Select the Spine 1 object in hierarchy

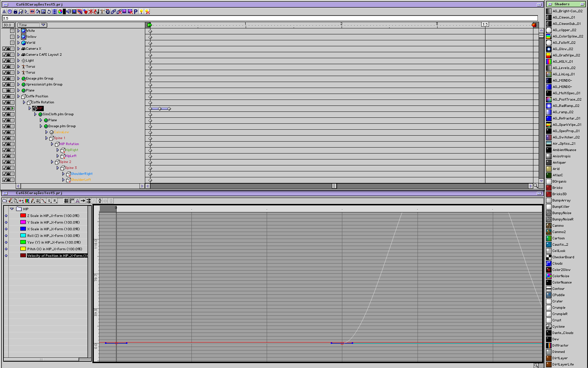[x=59, y=138]
